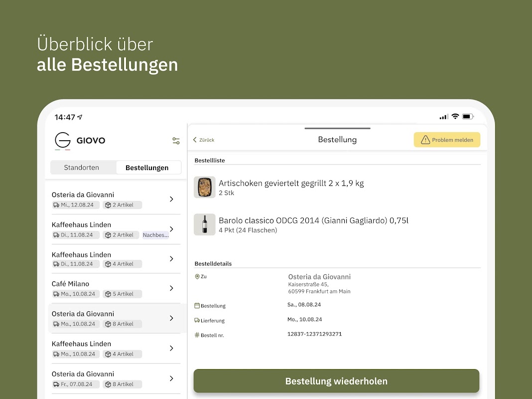This screenshot has height=399, width=532.
Task: Click the warning triangle icon in Problem melden
Action: tap(425, 140)
